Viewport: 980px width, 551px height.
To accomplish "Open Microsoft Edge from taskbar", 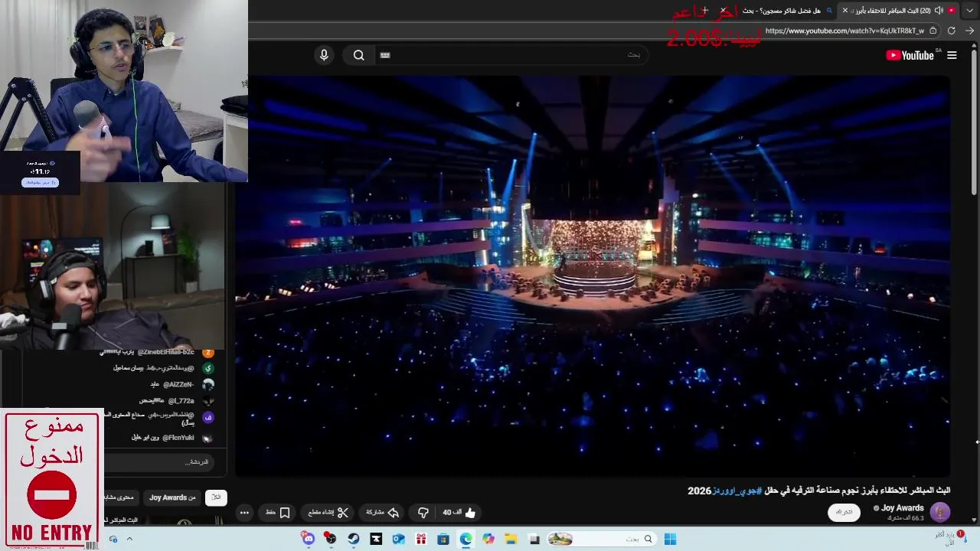I will (465, 539).
